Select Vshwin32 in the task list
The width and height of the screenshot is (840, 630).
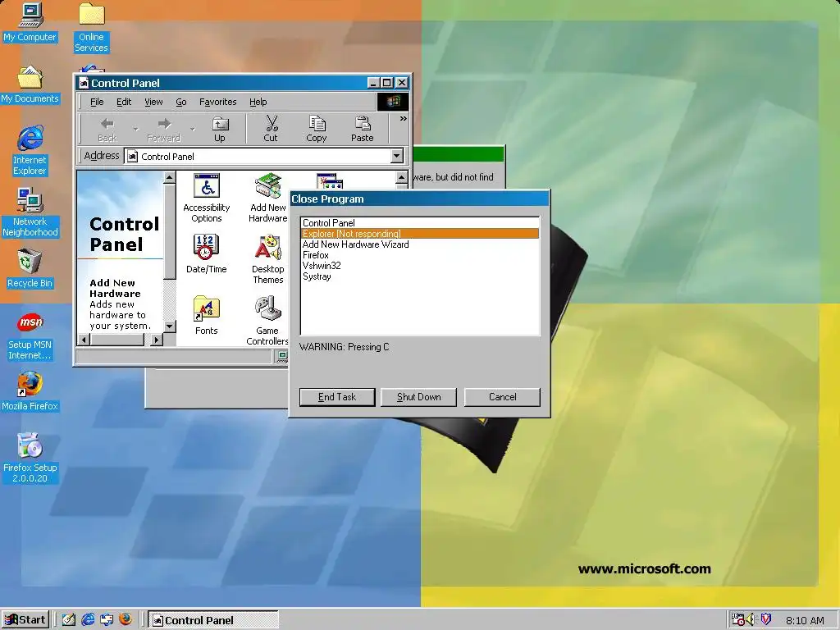[420, 266]
